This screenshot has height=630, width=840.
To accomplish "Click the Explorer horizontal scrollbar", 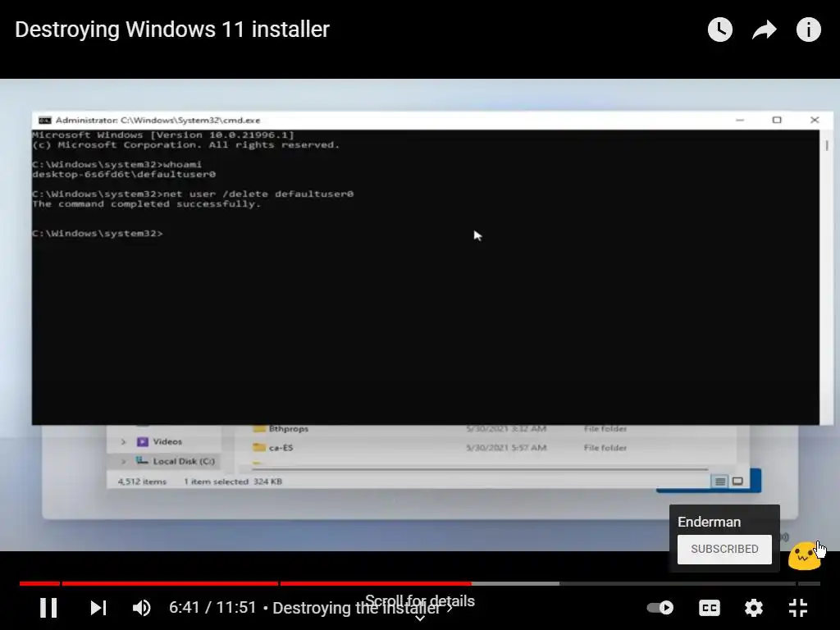I will pos(479,469).
